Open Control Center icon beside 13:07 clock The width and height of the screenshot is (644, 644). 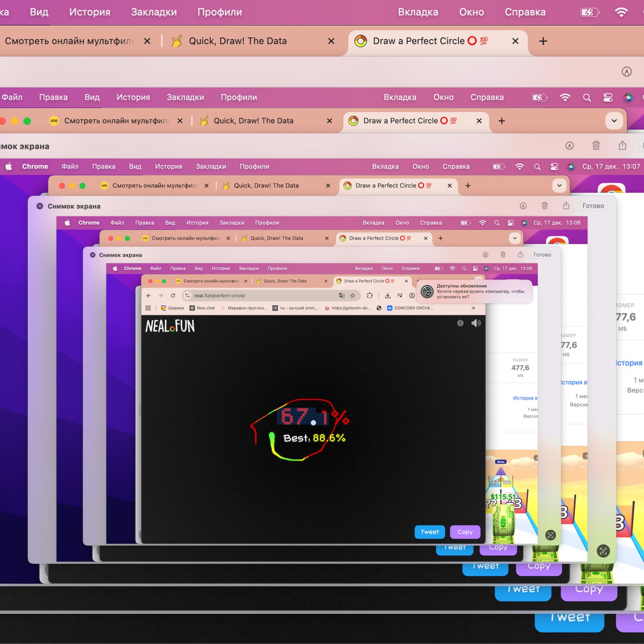[554, 167]
